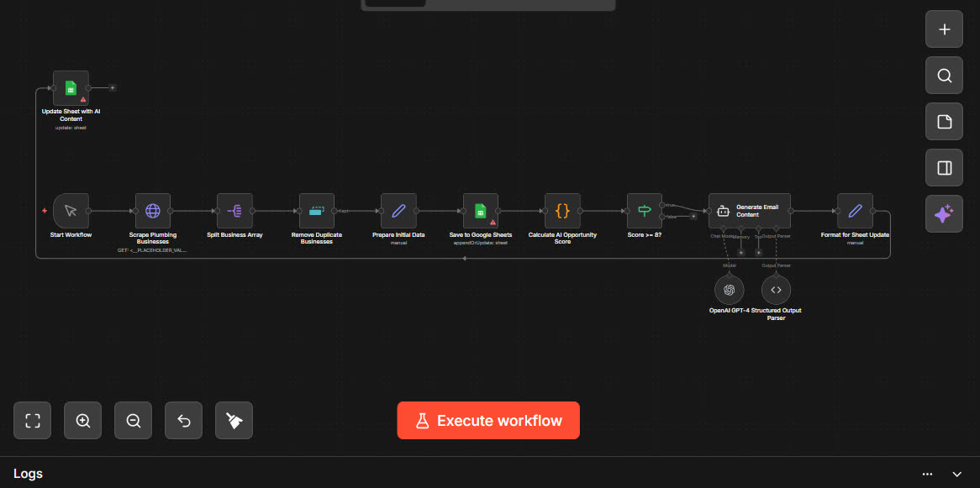The image size is (980, 488).
Task: Click the Update Sheet warning triangle
Action: point(82,99)
